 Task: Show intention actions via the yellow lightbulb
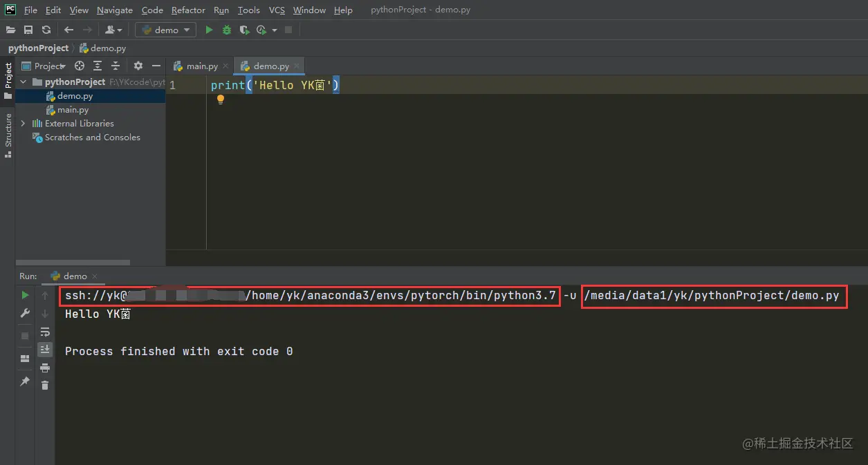(x=221, y=99)
